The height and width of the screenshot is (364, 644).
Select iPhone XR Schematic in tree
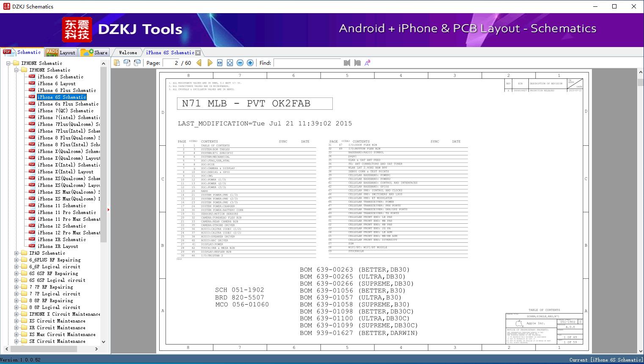coord(62,239)
